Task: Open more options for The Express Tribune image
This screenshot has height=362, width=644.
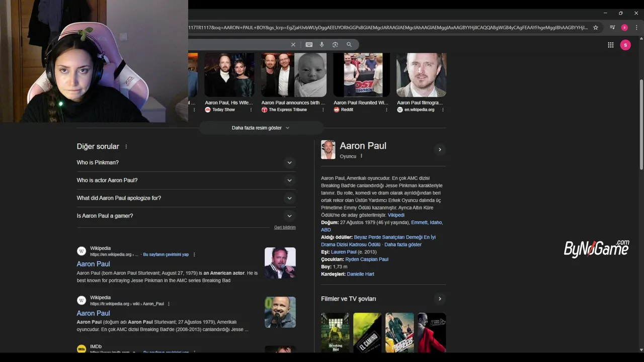Action: point(323,110)
